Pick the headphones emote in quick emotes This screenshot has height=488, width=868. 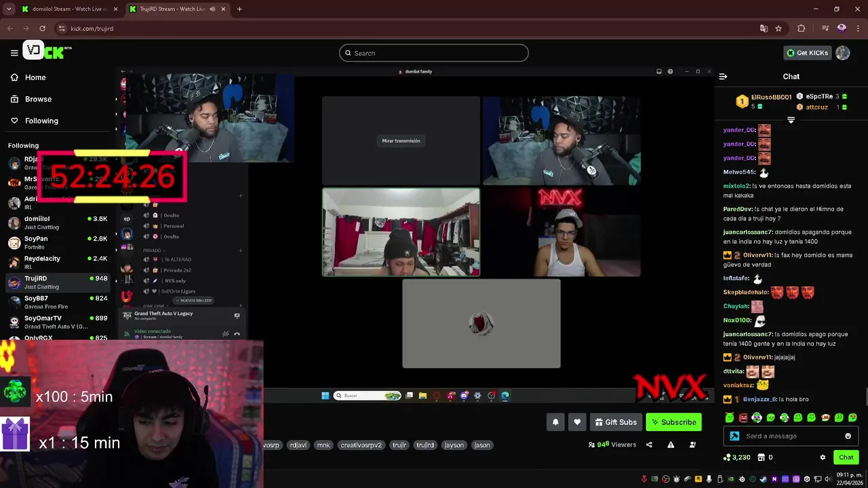pyautogui.click(x=757, y=418)
